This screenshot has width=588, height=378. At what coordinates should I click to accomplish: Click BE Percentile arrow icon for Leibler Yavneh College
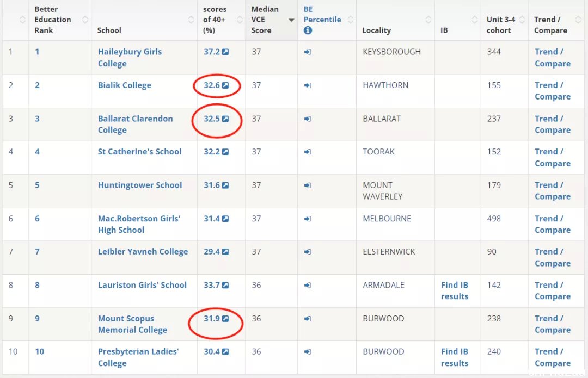click(x=308, y=252)
